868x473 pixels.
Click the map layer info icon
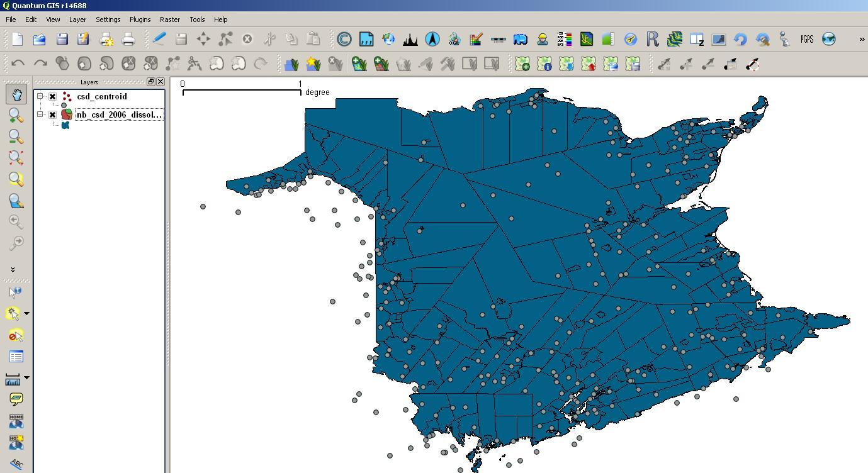pyautogui.click(x=544, y=64)
